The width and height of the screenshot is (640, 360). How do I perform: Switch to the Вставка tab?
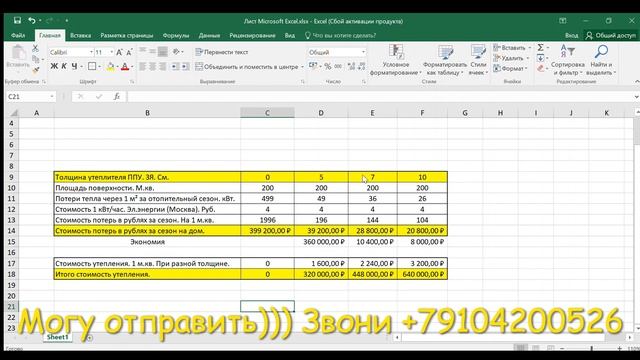[80, 36]
